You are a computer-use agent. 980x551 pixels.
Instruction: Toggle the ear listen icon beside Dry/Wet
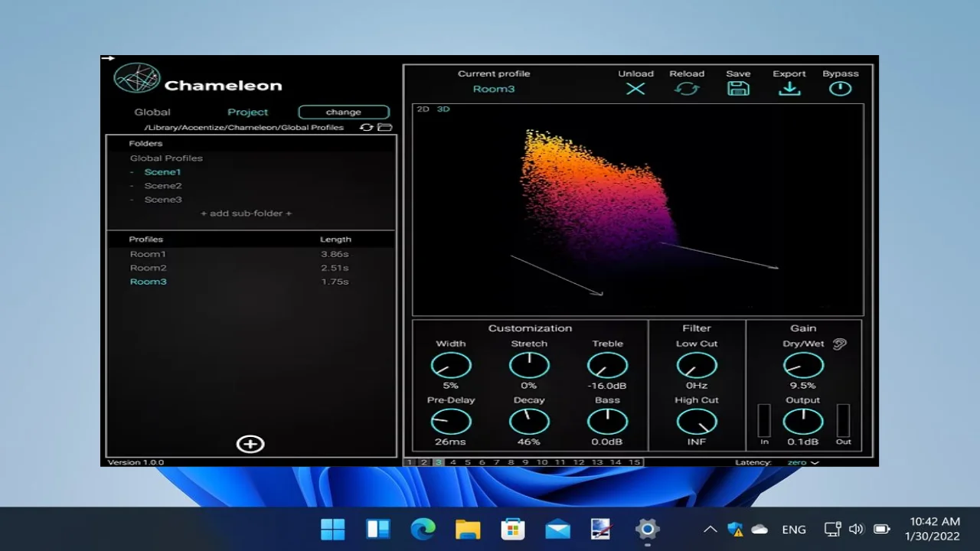(x=840, y=344)
